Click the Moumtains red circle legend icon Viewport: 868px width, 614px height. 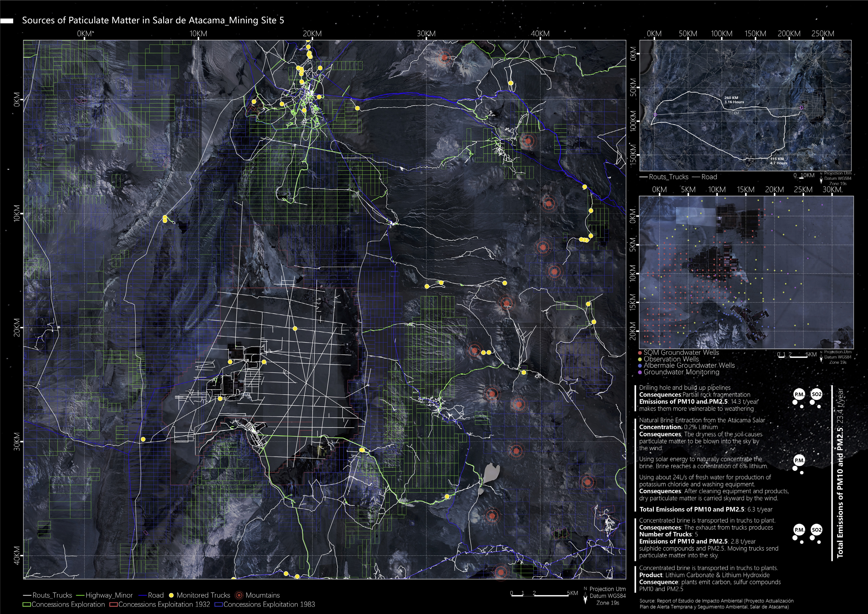239,595
